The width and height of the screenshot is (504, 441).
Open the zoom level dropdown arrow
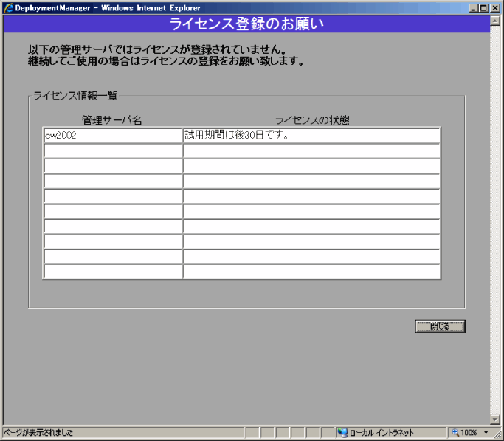(x=486, y=433)
